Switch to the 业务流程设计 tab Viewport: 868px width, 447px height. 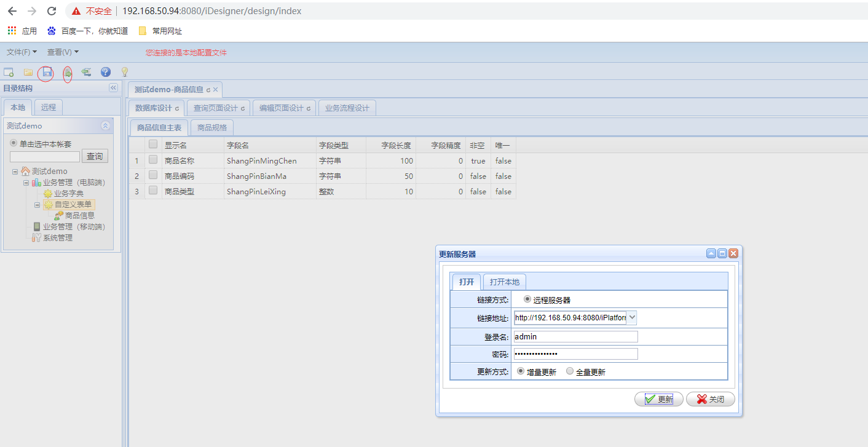[347, 108]
